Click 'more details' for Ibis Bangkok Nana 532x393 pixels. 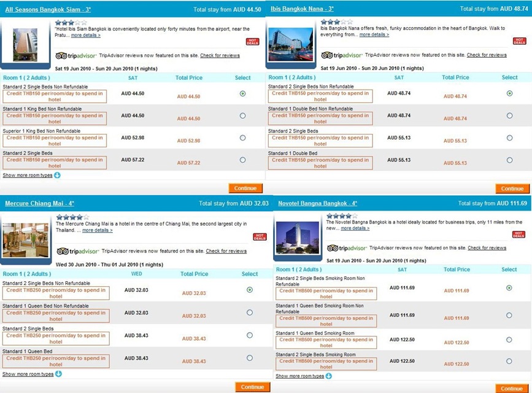click(x=374, y=34)
